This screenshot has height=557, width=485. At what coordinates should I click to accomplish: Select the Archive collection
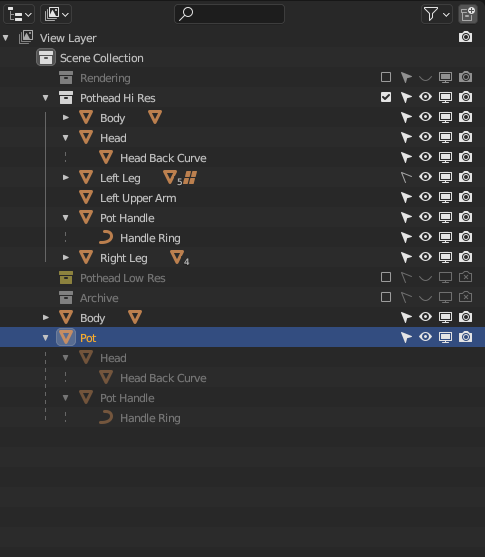[x=99, y=298]
